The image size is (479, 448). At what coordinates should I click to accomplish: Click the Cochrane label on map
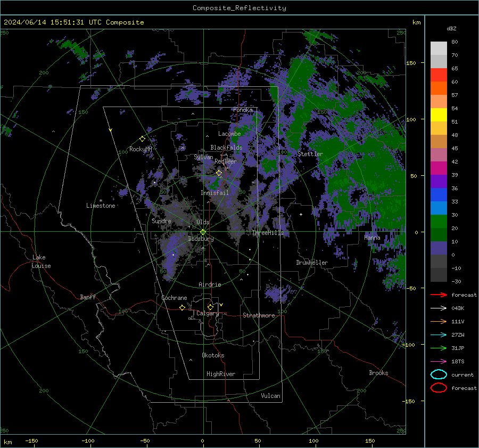pyautogui.click(x=174, y=298)
